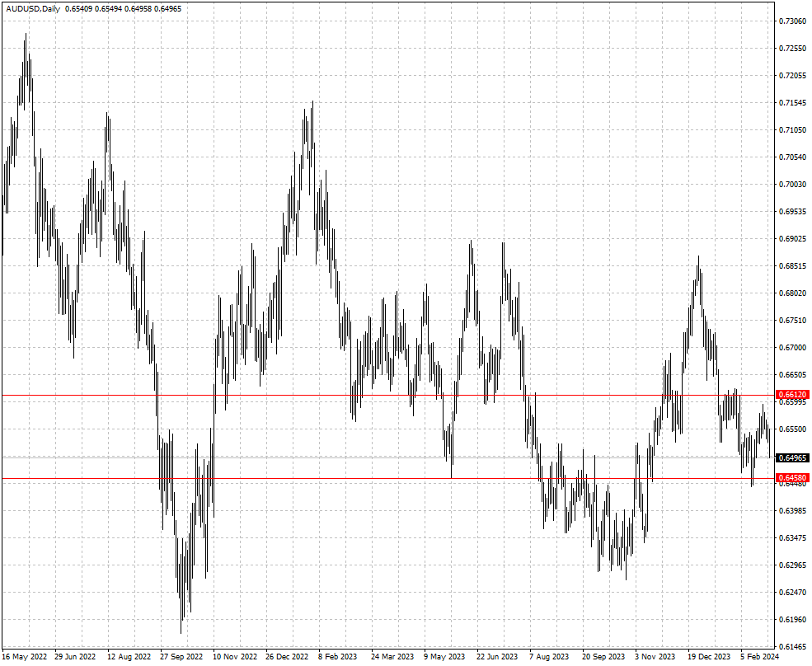The width and height of the screenshot is (812, 666).
Task: Click the 0.69535 price axis label
Action: [793, 211]
